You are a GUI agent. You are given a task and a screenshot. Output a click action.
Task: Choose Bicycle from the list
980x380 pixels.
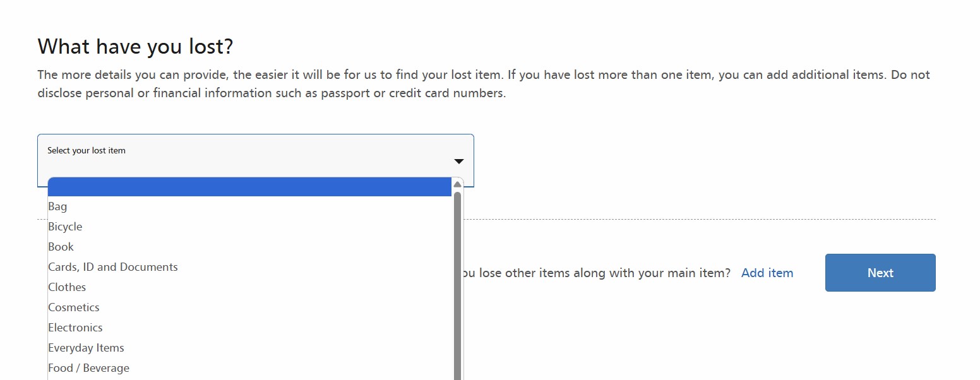pyautogui.click(x=250, y=227)
